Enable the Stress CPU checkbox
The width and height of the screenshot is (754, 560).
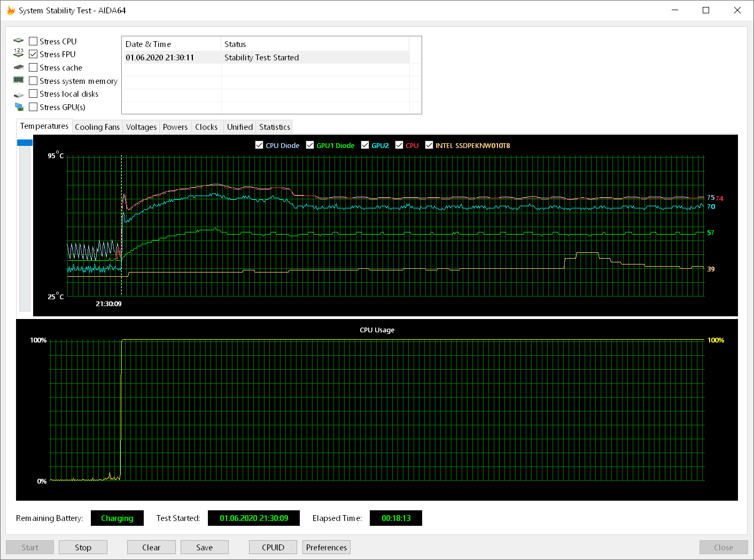[33, 41]
